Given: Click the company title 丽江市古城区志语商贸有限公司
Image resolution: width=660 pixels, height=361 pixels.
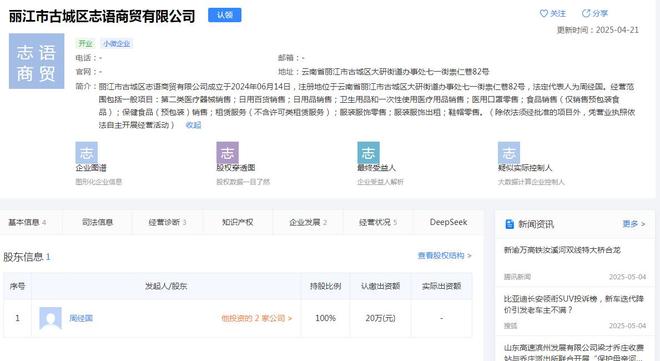Looking at the screenshot, I should point(102,16).
